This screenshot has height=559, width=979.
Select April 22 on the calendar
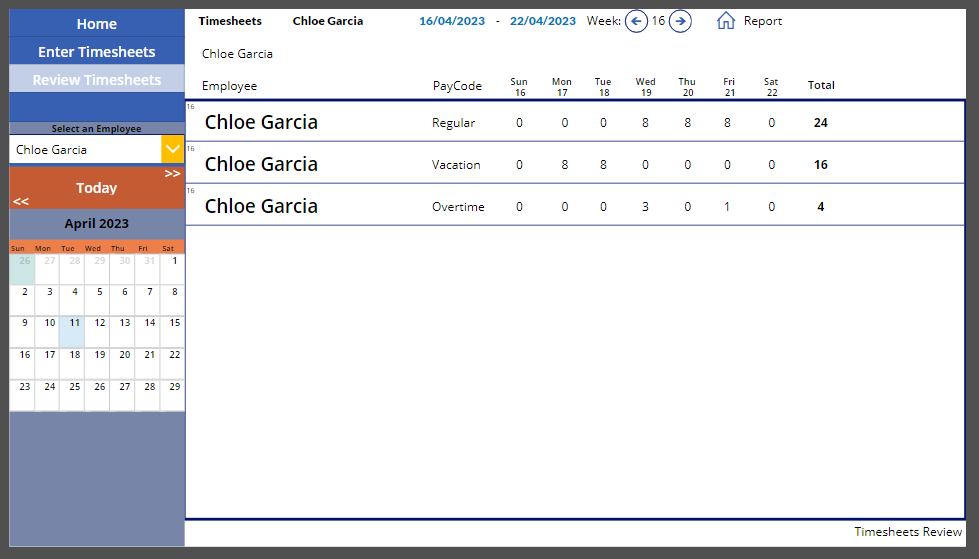pos(172,364)
